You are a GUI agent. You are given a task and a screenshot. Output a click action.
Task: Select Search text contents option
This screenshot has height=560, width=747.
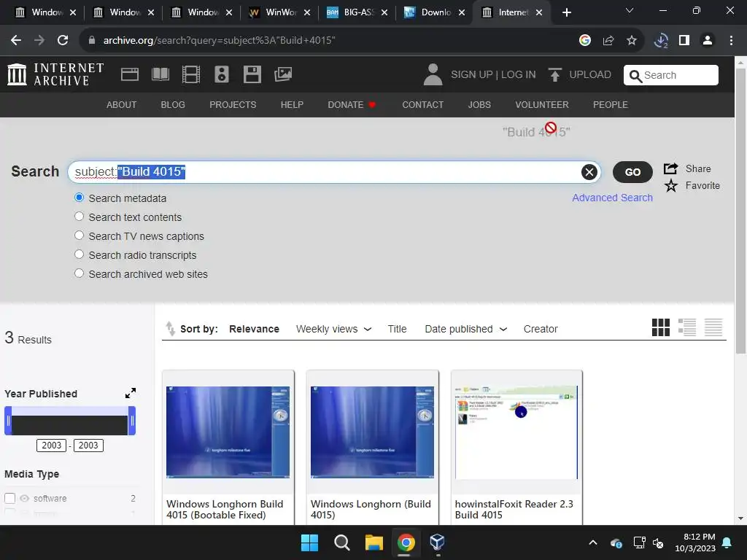[79, 217]
